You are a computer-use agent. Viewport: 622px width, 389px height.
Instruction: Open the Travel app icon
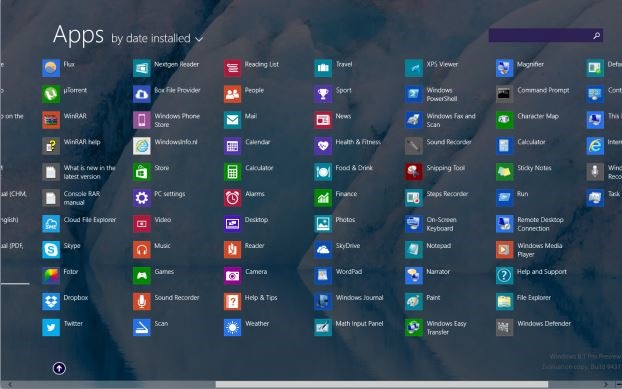323,68
